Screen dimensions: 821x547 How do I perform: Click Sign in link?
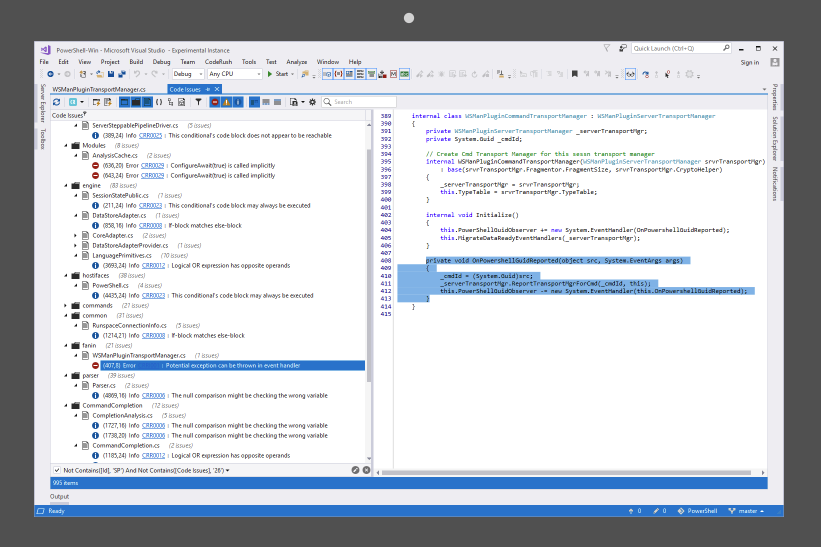pos(749,62)
